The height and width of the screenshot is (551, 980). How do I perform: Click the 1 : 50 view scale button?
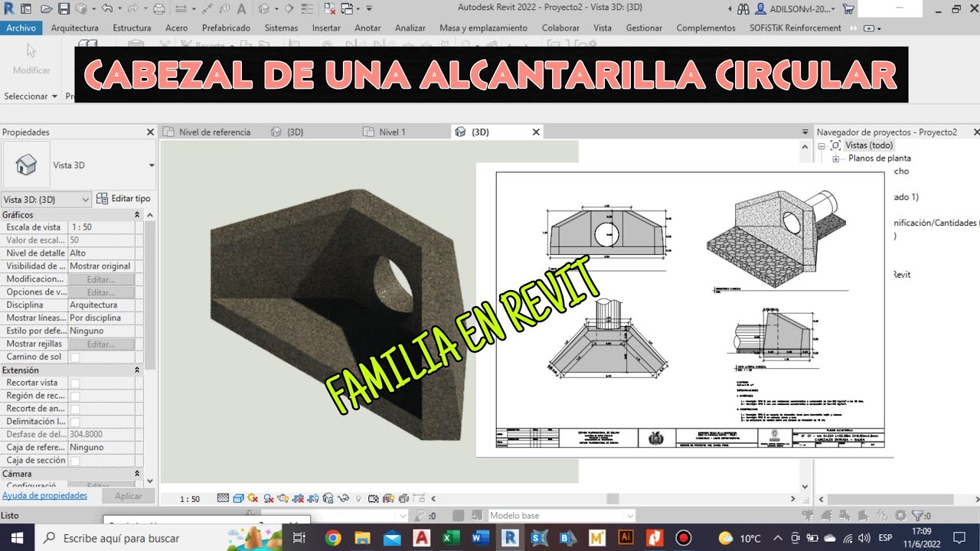(x=190, y=499)
